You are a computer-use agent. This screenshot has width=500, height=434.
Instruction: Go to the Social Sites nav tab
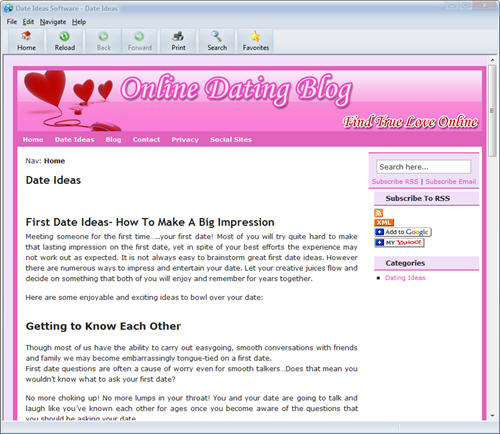click(x=231, y=140)
